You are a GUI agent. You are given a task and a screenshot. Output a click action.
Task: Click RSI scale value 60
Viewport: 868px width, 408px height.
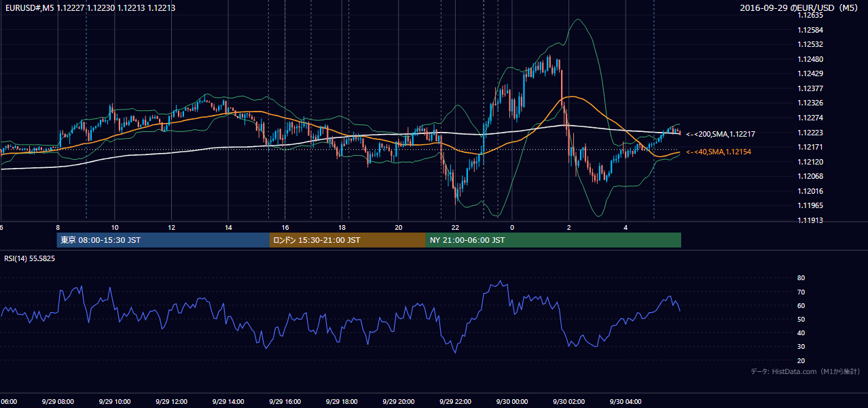(801, 305)
